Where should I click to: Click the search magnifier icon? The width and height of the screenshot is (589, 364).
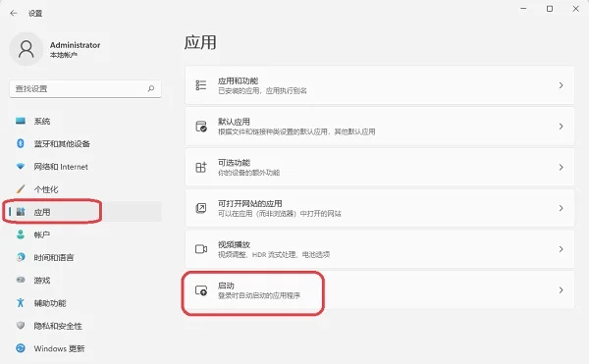(151, 88)
